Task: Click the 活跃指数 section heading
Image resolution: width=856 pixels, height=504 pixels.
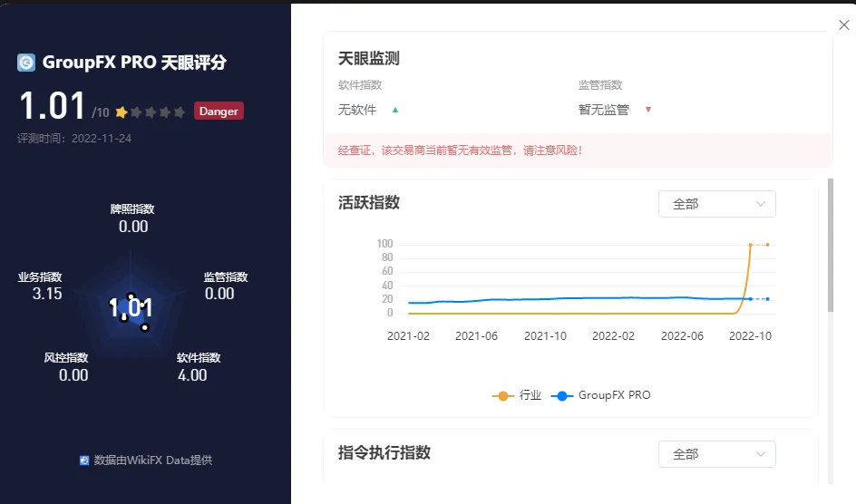Action: coord(369,203)
